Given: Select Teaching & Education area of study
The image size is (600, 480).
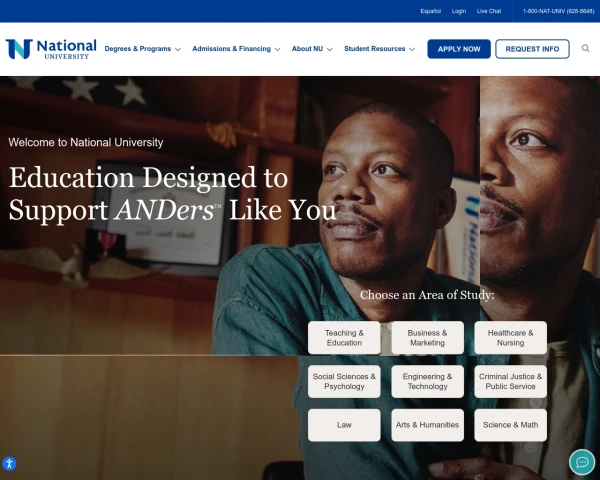Looking at the screenshot, I should click(344, 338).
